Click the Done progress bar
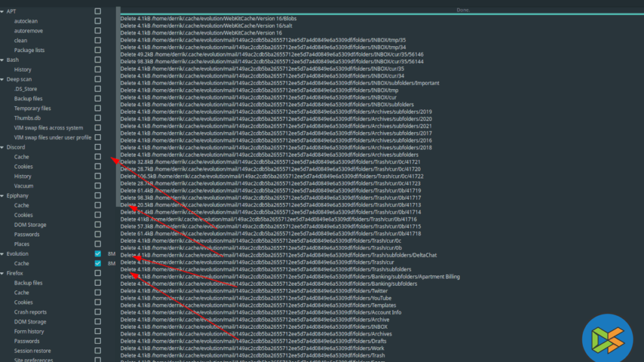This screenshot has height=362, width=644. tap(382, 10)
